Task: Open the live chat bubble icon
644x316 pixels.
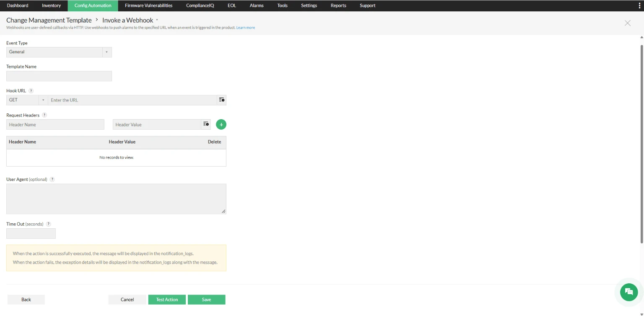Action: (x=628, y=292)
